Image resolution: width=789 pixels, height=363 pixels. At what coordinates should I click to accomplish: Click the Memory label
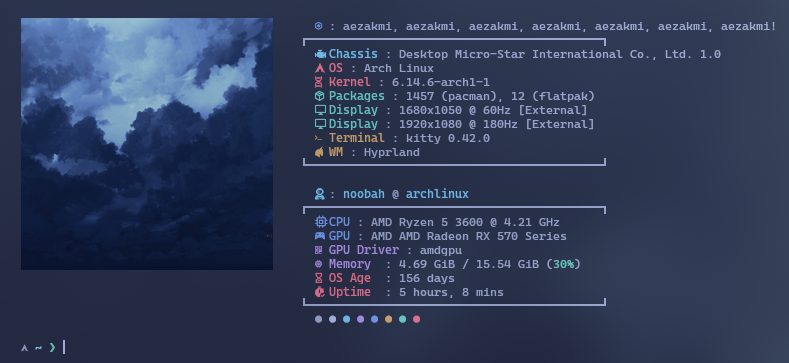tap(350, 264)
